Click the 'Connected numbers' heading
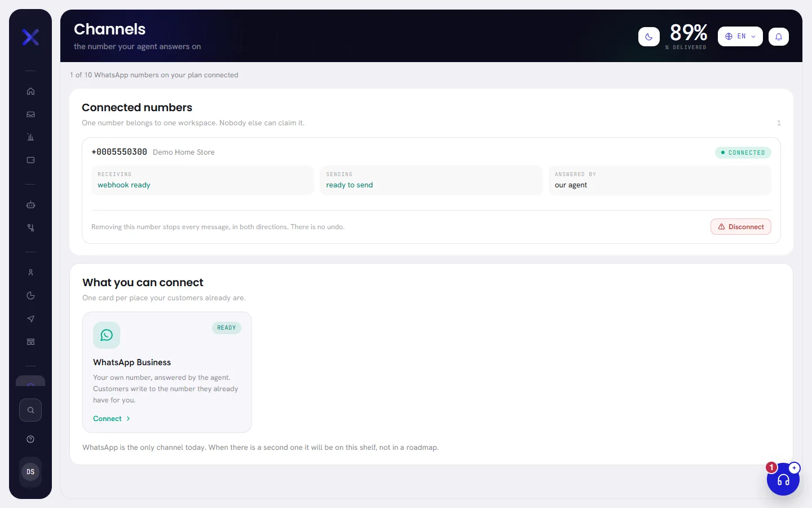The image size is (812, 508). pyautogui.click(x=137, y=107)
